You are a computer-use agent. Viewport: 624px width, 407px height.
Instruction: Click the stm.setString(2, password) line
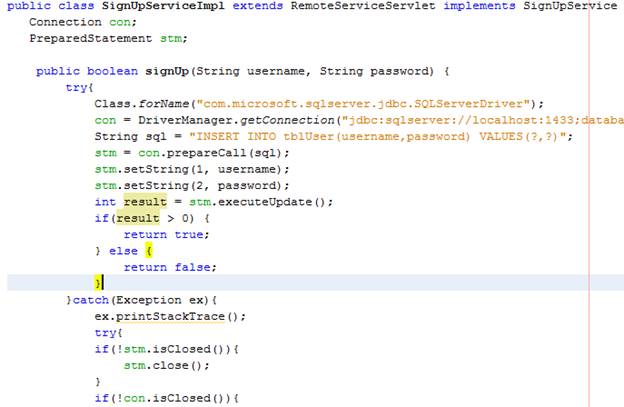192,186
